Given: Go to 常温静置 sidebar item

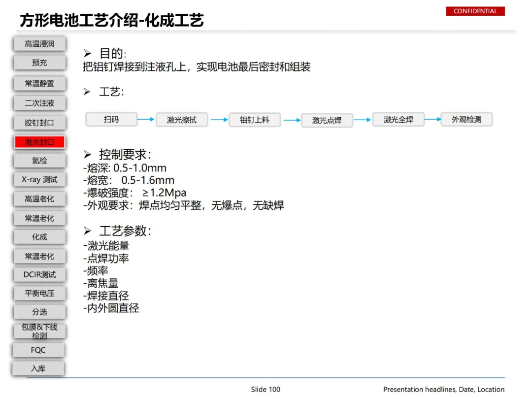Looking at the screenshot, I should (39, 83).
